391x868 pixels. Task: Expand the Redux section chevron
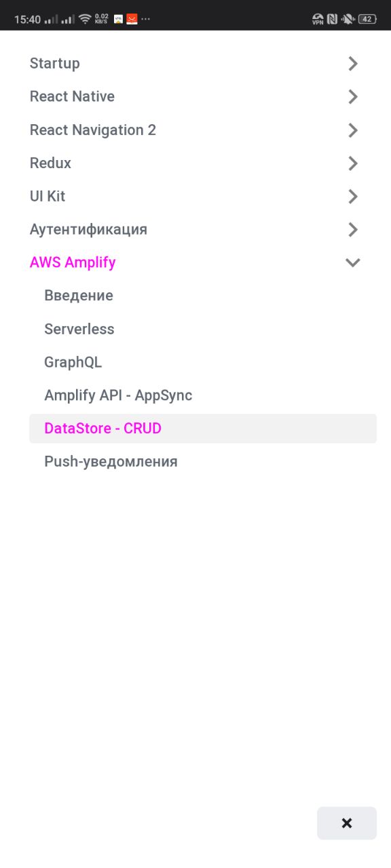353,163
